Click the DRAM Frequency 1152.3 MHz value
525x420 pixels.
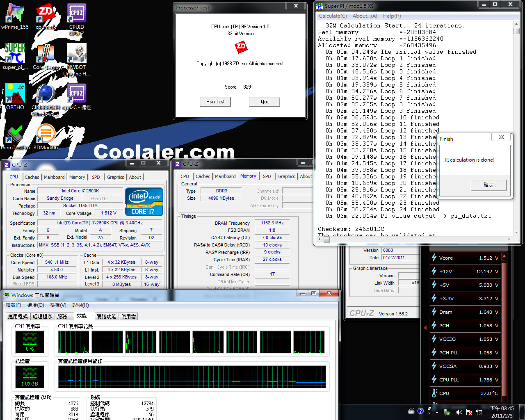[272, 223]
